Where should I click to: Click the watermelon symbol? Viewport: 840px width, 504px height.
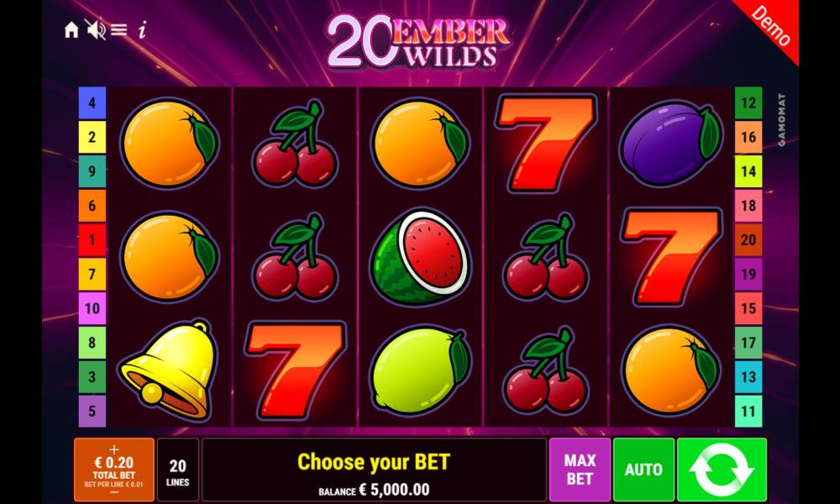[x=421, y=256]
